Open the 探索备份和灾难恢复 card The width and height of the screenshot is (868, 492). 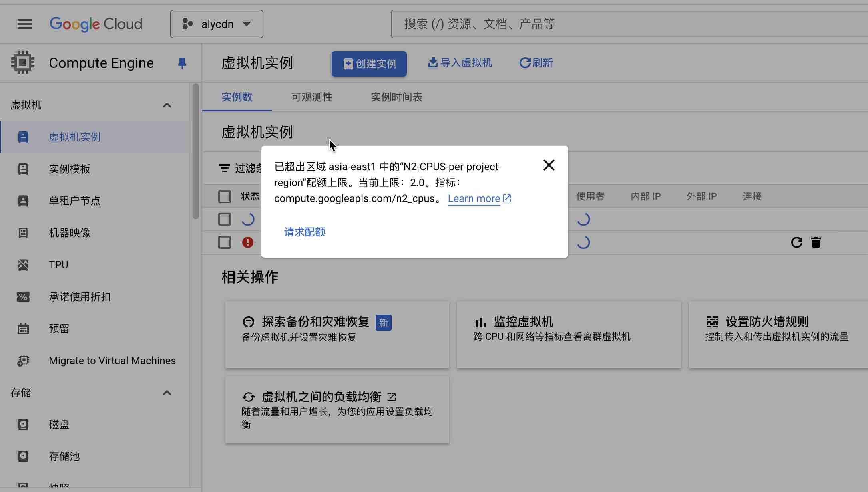coord(337,335)
